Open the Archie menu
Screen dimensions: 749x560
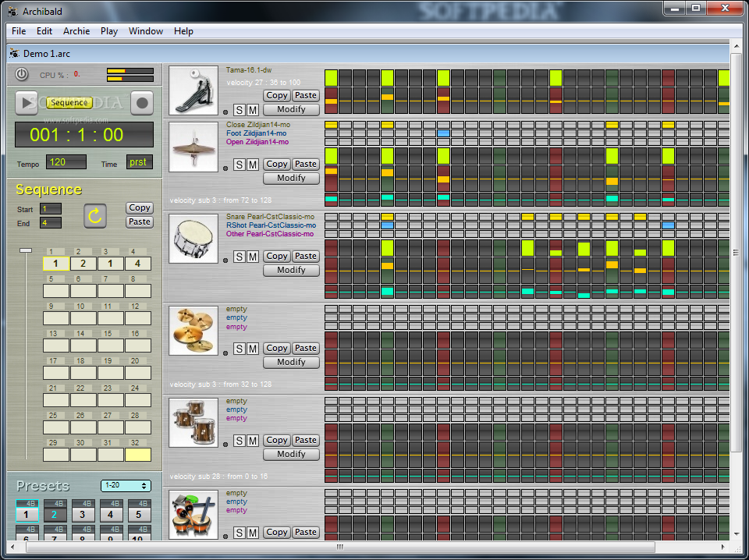point(76,31)
